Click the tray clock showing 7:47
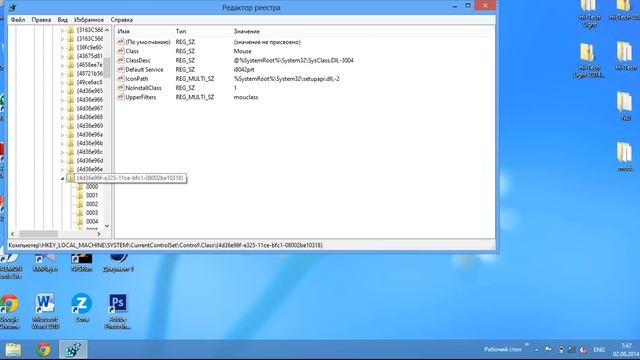The image size is (640, 360). tap(625, 350)
